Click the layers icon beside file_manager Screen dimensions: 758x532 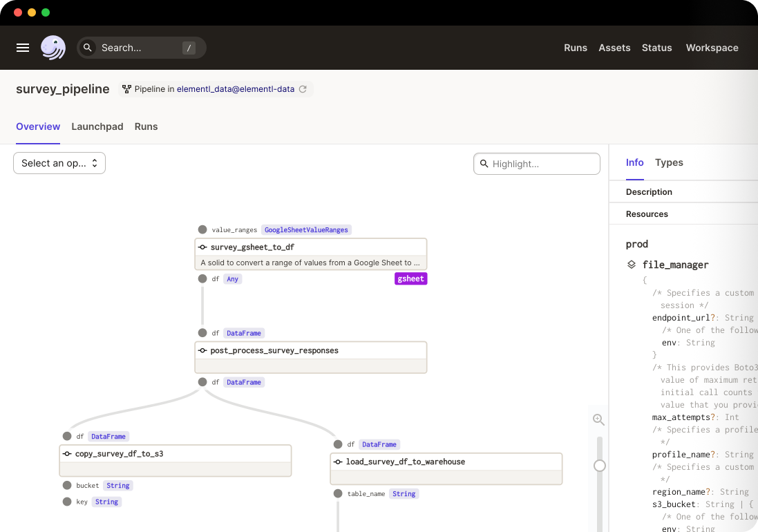coord(632,265)
